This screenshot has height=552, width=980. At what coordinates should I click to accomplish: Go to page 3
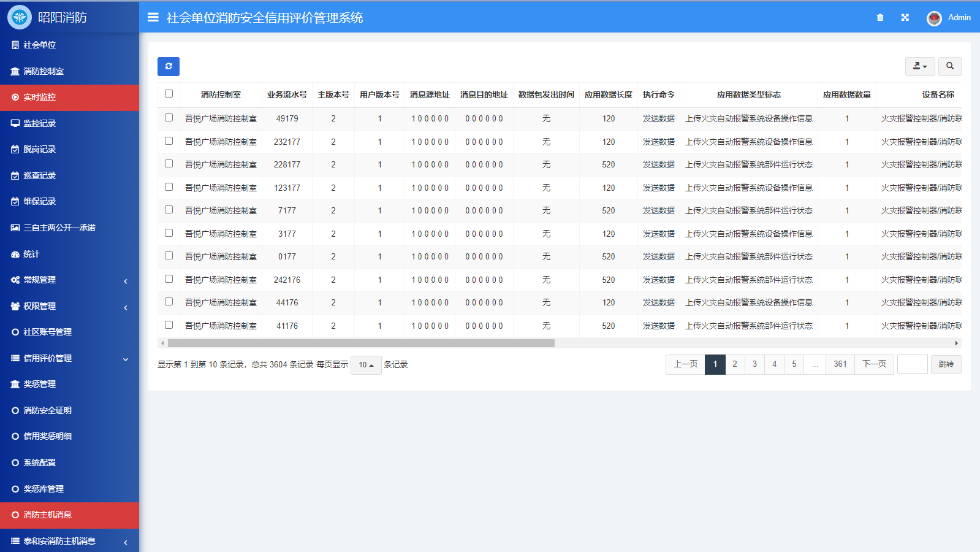(x=754, y=364)
